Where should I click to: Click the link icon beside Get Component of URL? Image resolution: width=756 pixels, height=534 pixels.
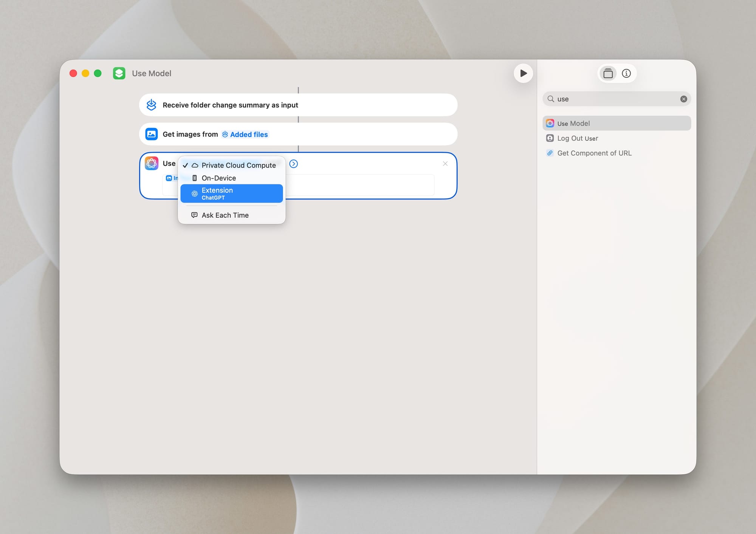550,153
